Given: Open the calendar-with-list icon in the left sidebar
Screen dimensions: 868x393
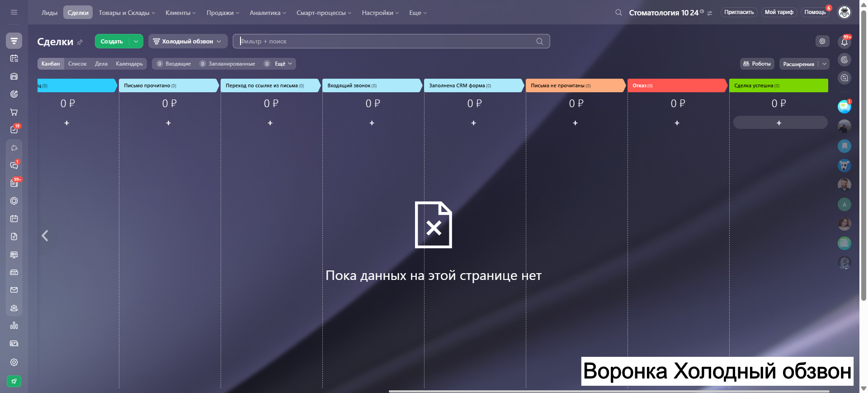Looking at the screenshot, I should point(14,58).
